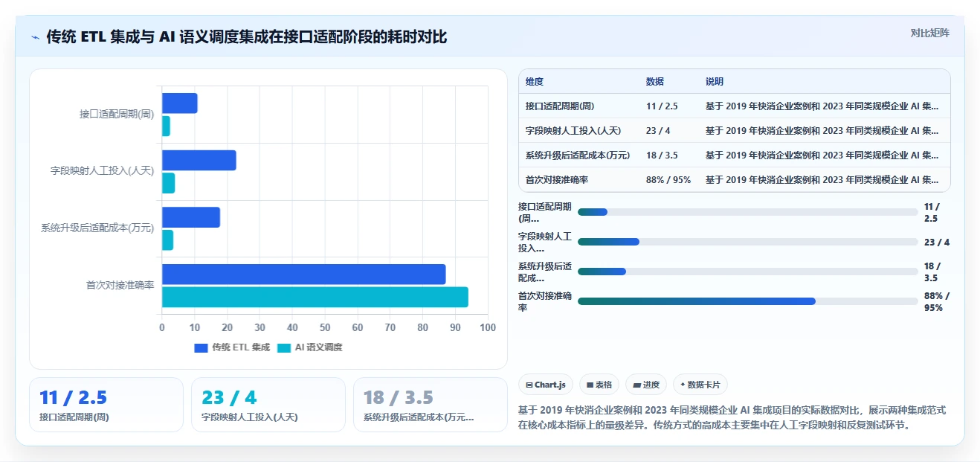
Task: Click the 11 / 2.5 table value
Action: point(662,106)
